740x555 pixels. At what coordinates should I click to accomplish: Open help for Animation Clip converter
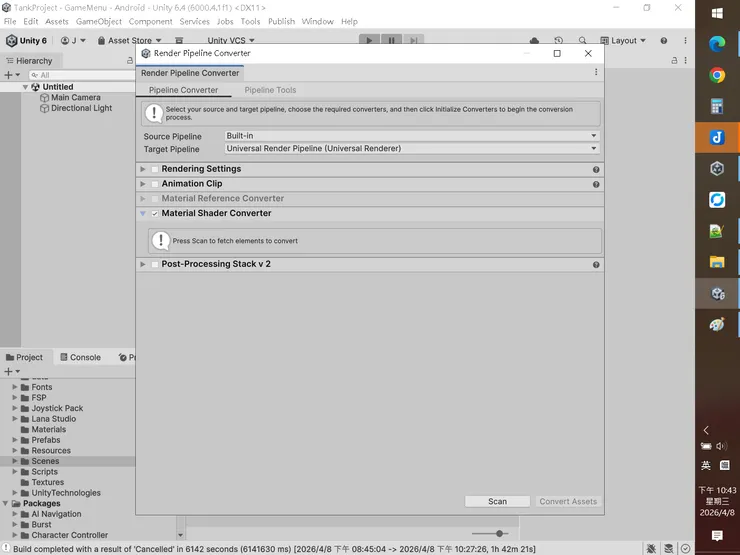pos(596,185)
